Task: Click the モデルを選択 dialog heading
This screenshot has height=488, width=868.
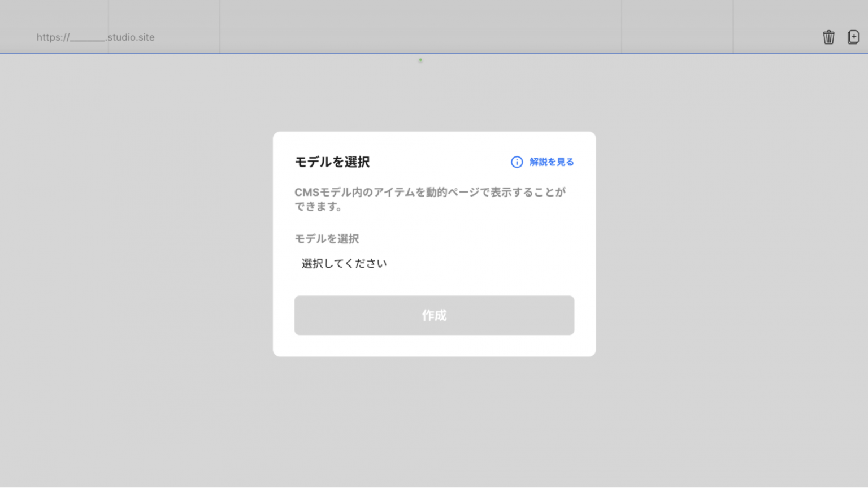Action: click(331, 162)
